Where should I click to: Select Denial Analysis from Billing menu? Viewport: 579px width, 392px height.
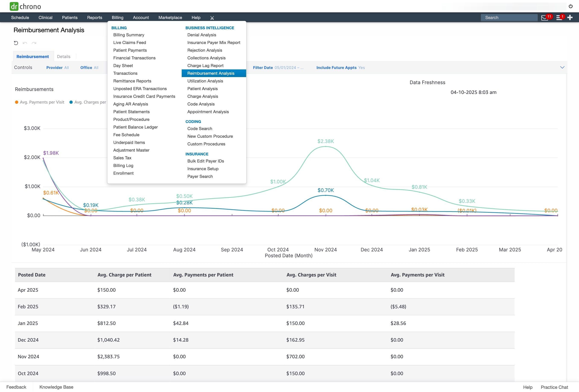pyautogui.click(x=202, y=35)
